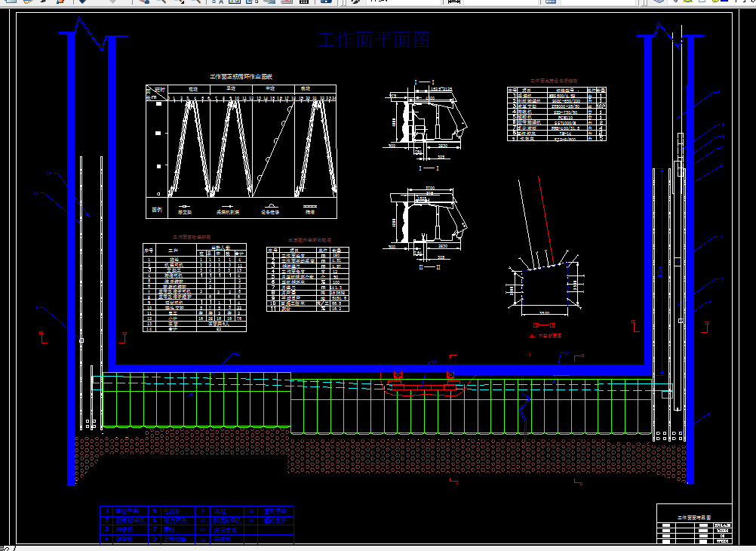Image resolution: width=756 pixels, height=551 pixels.
Task: Click the 晚班 shift header in the cycle chart
Action: pos(306,89)
